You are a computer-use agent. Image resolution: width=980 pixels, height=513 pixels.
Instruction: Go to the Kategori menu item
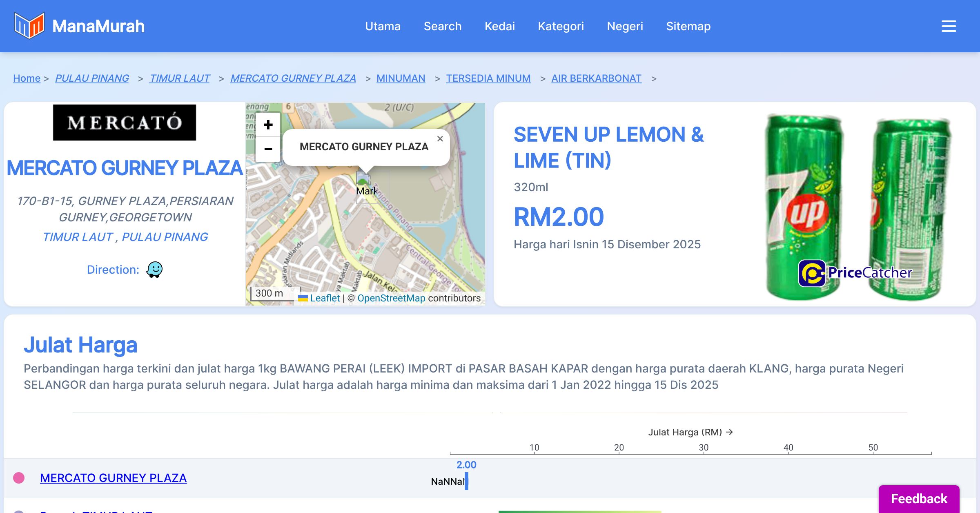click(x=561, y=26)
